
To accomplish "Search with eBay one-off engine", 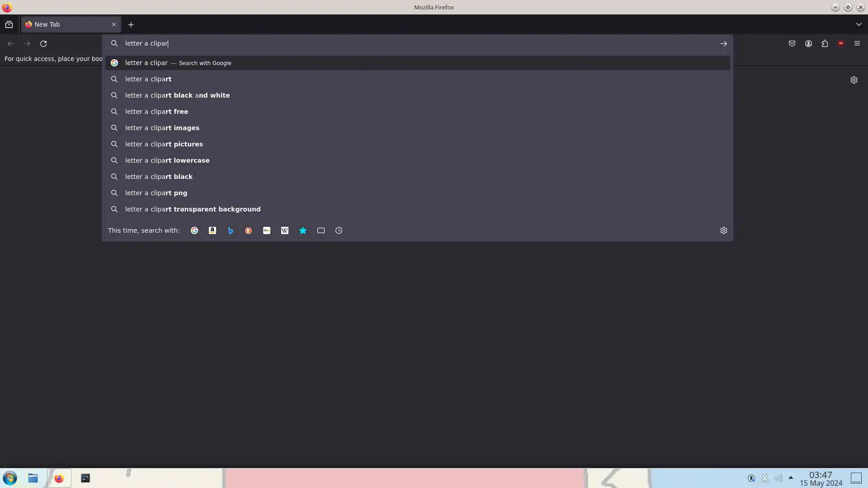I will 267,230.
